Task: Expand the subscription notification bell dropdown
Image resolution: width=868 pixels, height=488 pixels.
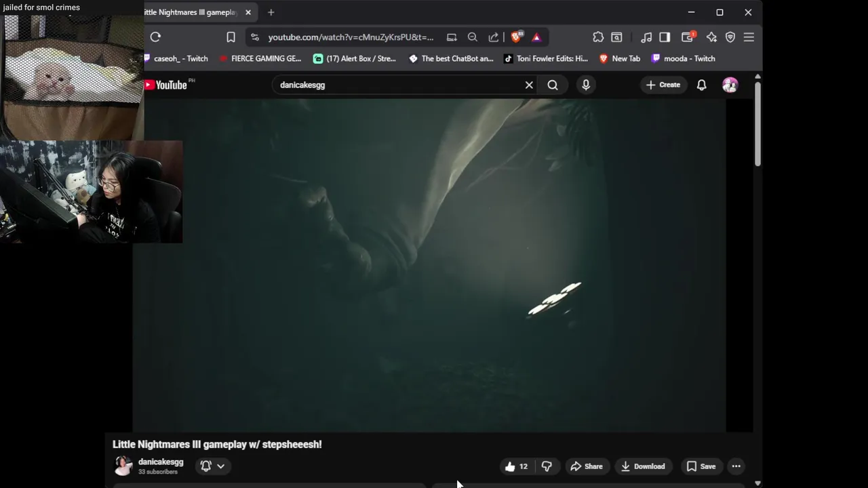Action: point(212,466)
